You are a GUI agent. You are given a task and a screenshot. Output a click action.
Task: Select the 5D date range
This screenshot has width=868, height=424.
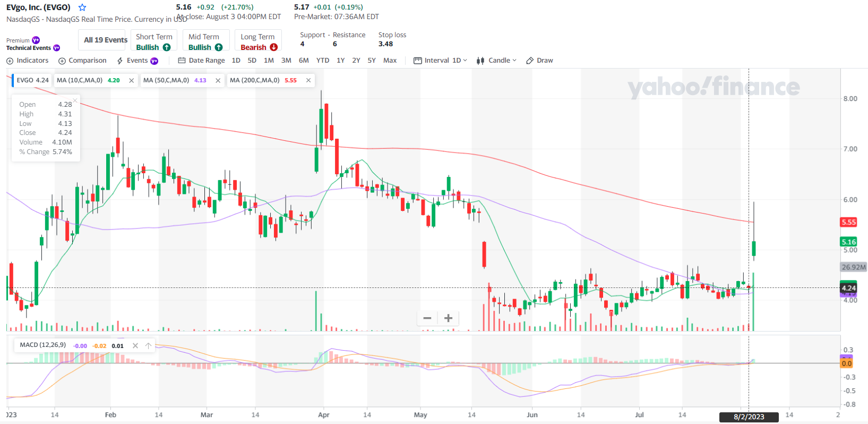pyautogui.click(x=252, y=61)
